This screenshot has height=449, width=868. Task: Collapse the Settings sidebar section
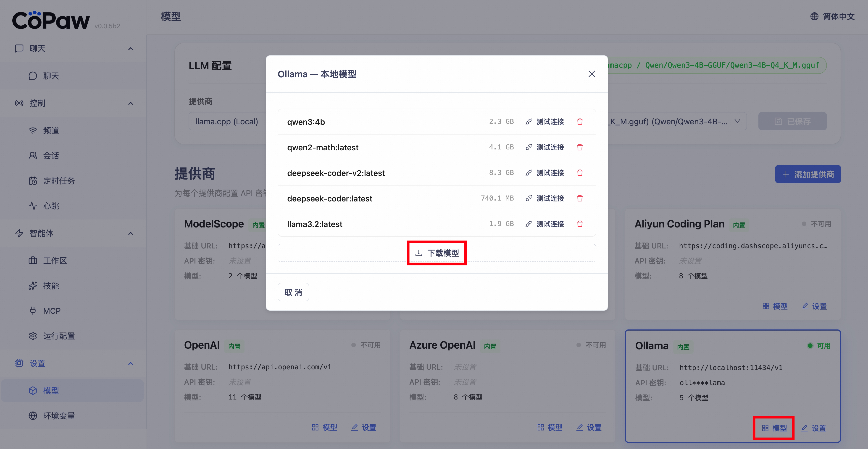pyautogui.click(x=131, y=363)
